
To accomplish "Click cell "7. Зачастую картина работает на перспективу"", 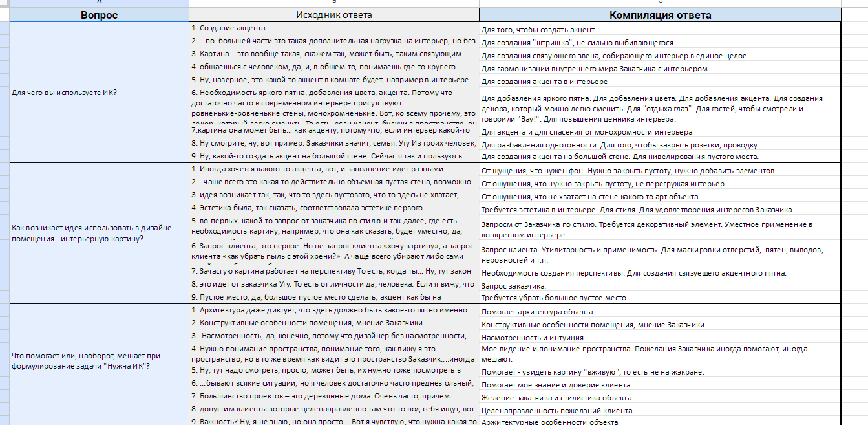I will (x=334, y=271).
